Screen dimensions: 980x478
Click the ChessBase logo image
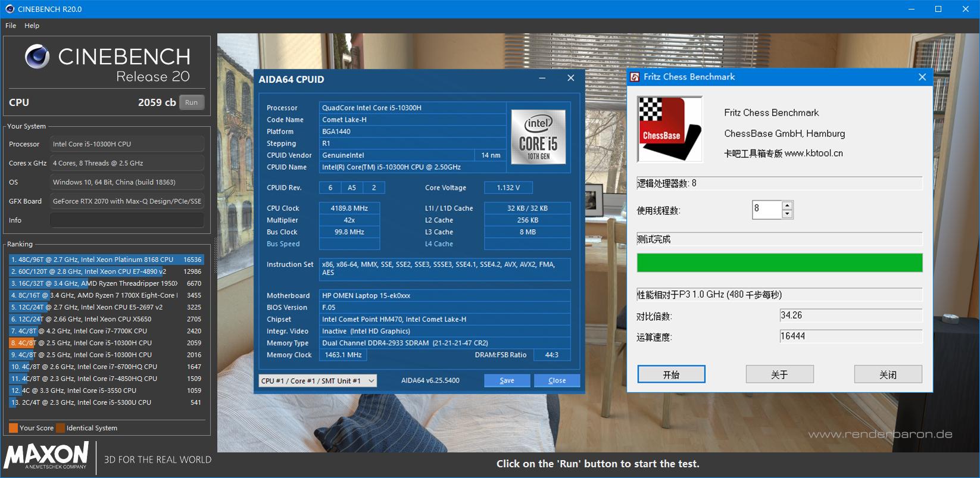click(x=670, y=129)
